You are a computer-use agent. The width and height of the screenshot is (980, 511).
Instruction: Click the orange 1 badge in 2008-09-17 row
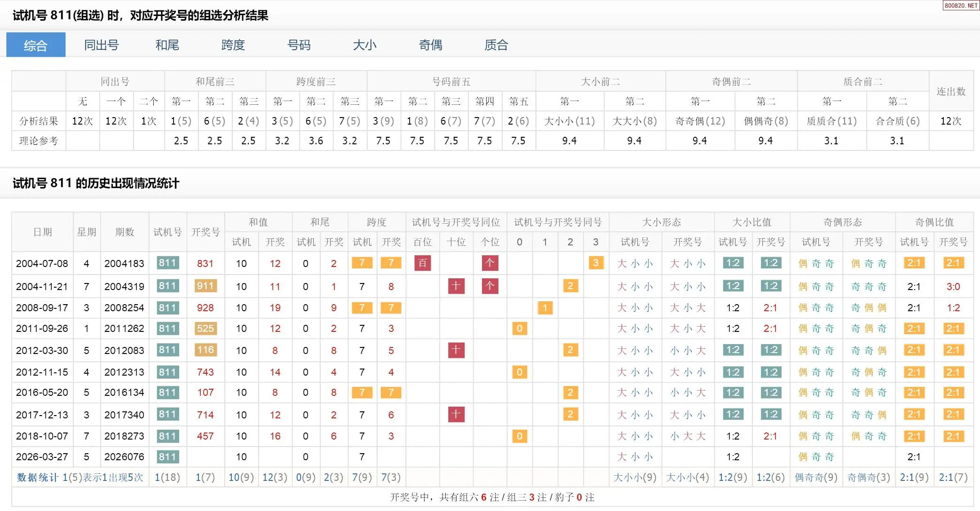(x=545, y=308)
